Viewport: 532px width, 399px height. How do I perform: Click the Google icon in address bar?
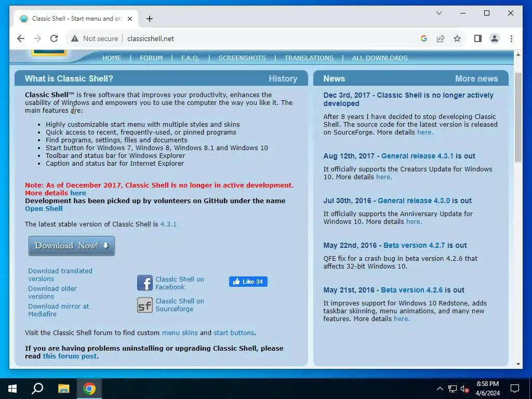pyautogui.click(x=424, y=38)
